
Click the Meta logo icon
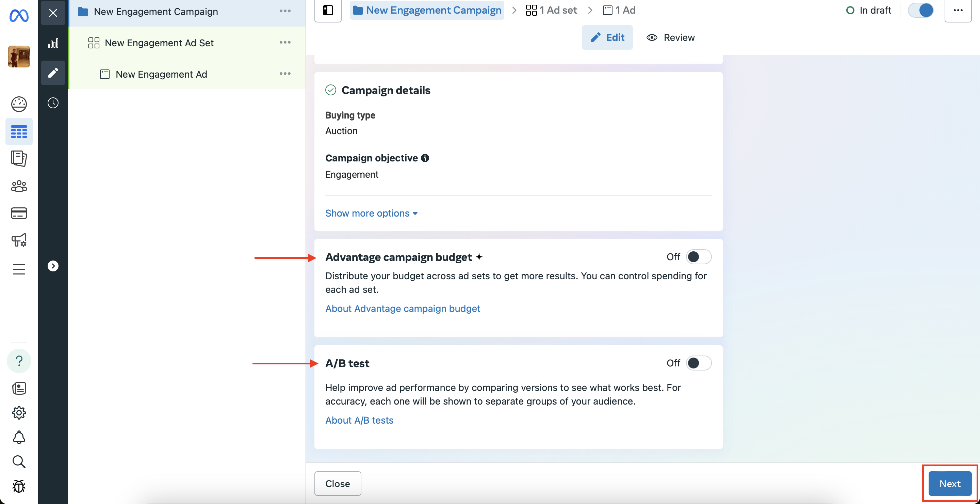19,16
